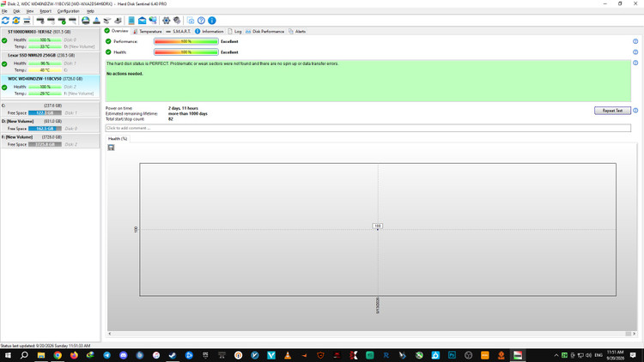Click the info icon beside Performance row
Screen dimensions: 644x362
pos(635,41)
